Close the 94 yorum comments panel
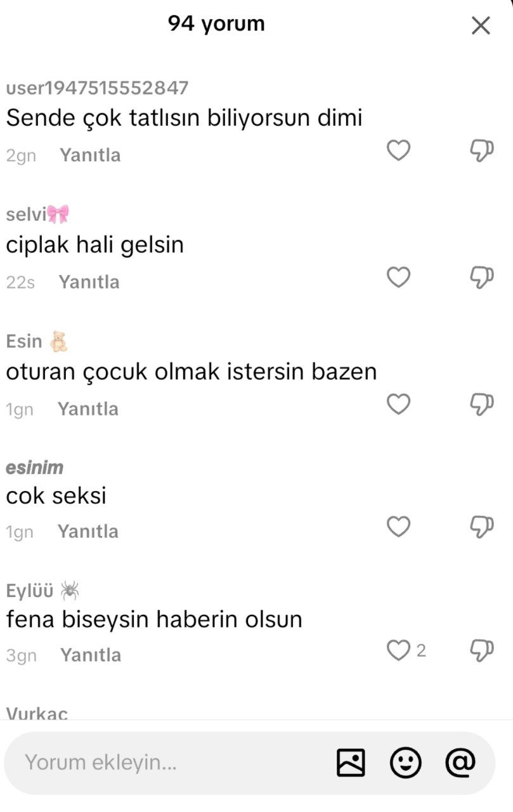 tap(481, 25)
